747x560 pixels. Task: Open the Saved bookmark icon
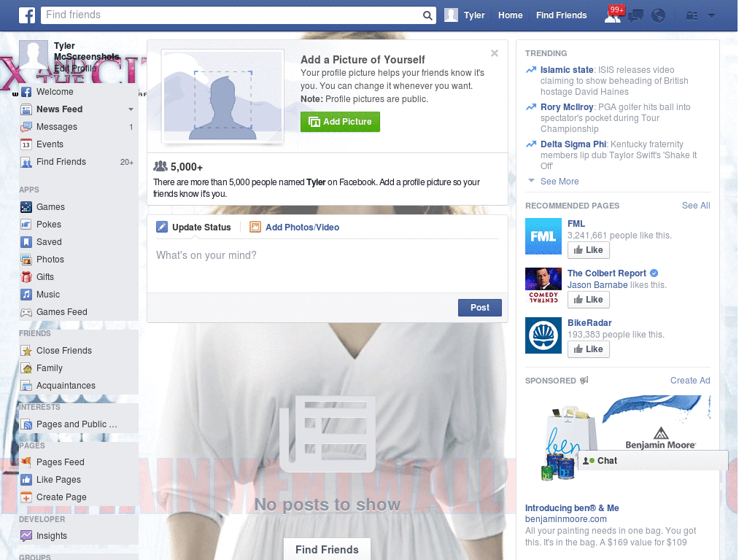pyautogui.click(x=26, y=242)
